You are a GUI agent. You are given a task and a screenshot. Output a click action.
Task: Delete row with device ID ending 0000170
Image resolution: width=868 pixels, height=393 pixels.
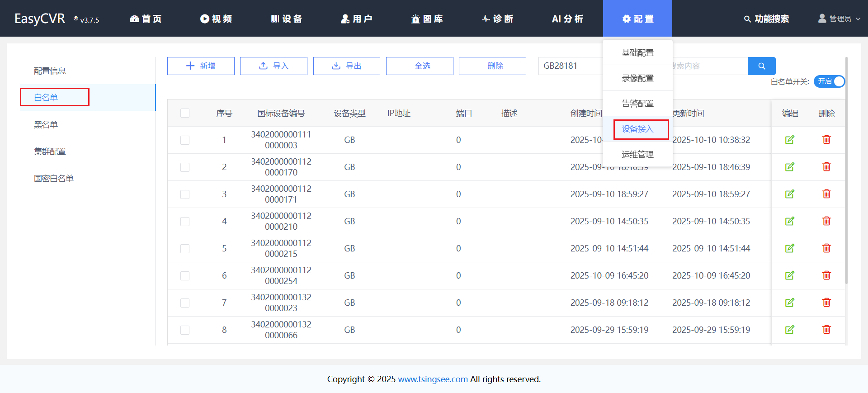[x=826, y=167]
